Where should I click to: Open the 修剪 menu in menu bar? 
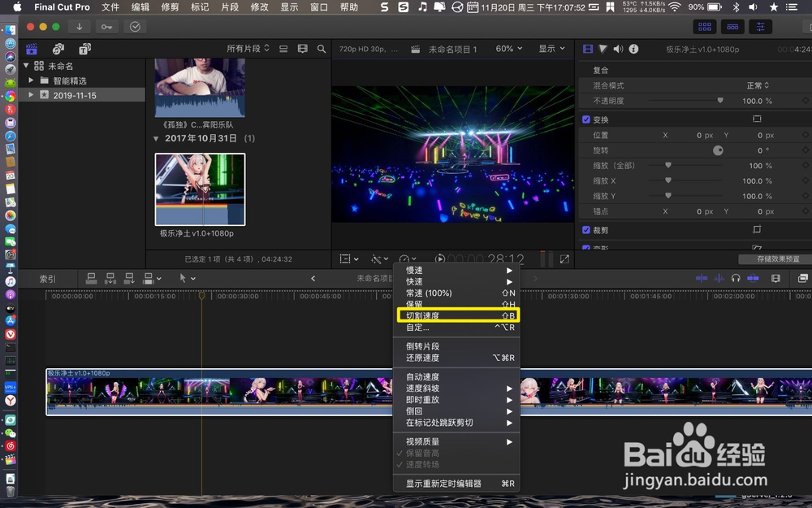[170, 7]
